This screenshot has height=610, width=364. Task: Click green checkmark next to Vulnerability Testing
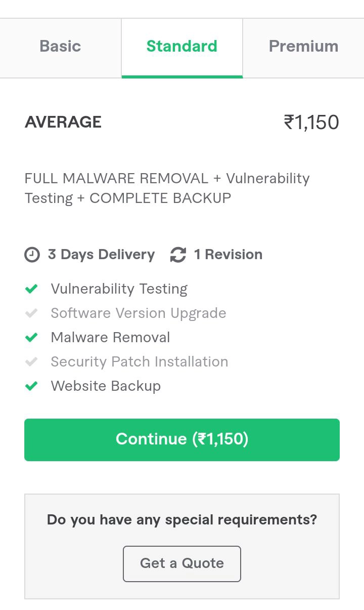click(x=31, y=289)
